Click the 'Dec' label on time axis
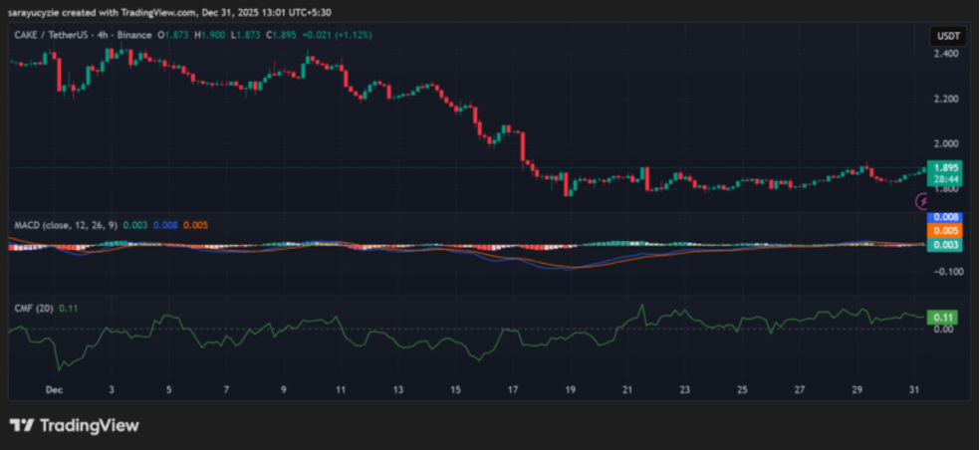 tap(54, 391)
